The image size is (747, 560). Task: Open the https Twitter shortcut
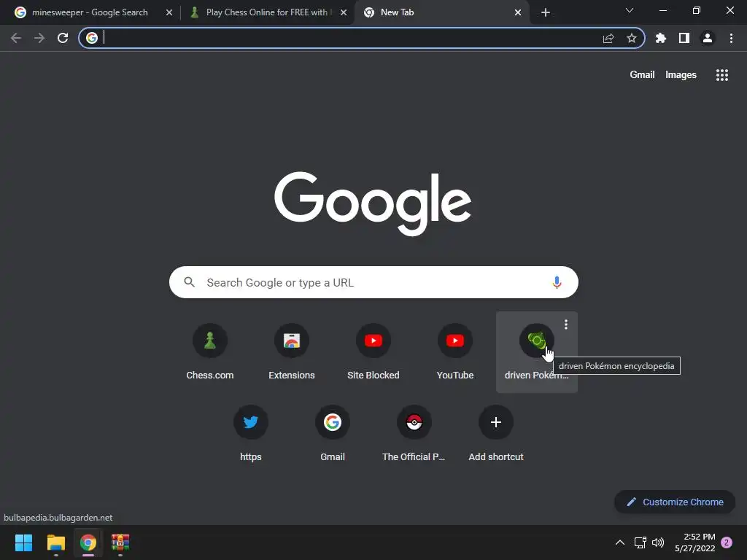point(251,434)
